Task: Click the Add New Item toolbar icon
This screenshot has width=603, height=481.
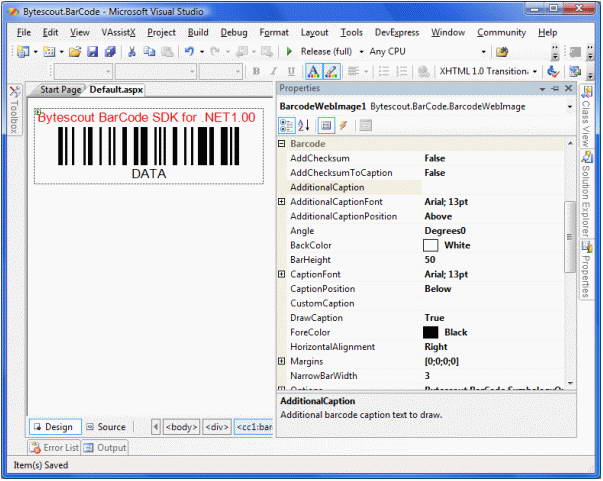Action: [x=49, y=52]
